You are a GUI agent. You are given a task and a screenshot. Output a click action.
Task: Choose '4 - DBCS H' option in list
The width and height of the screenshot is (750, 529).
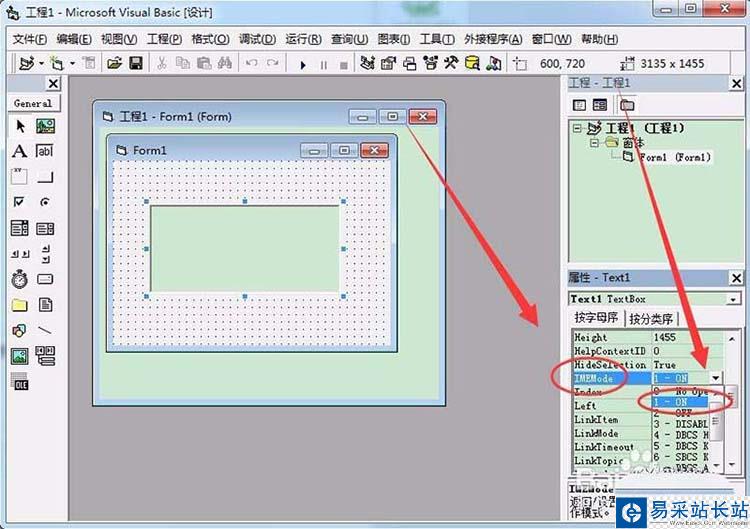682,435
